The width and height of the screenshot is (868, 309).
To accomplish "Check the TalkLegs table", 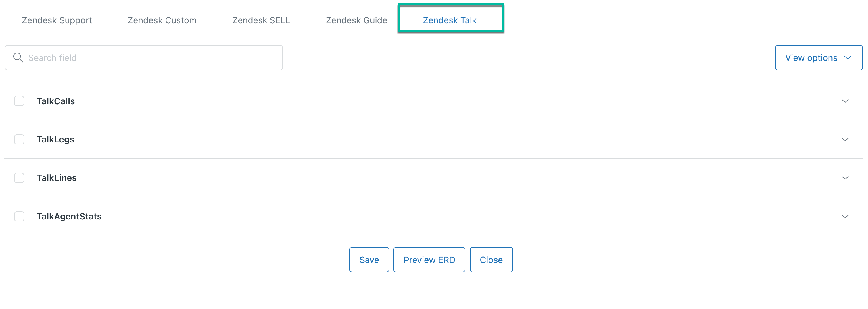I will (19, 139).
